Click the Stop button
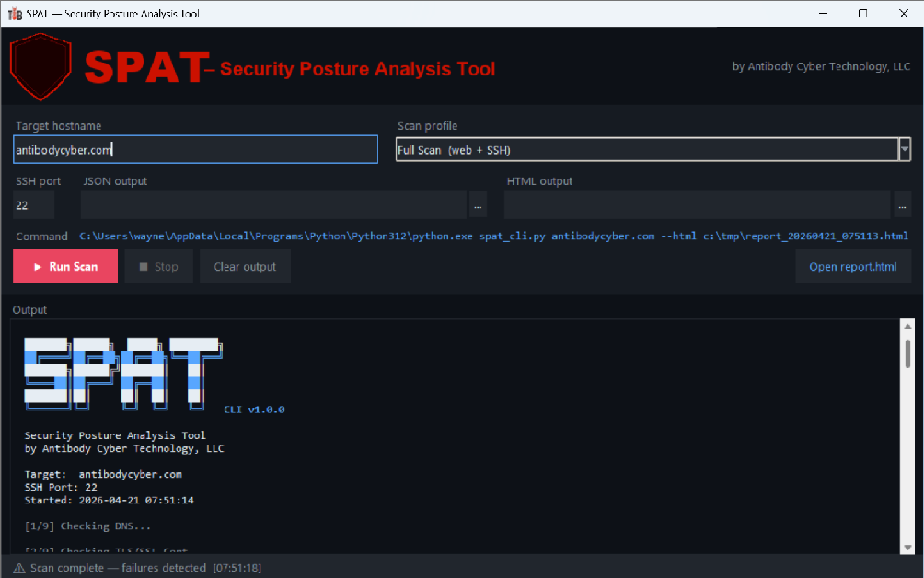 [158, 266]
